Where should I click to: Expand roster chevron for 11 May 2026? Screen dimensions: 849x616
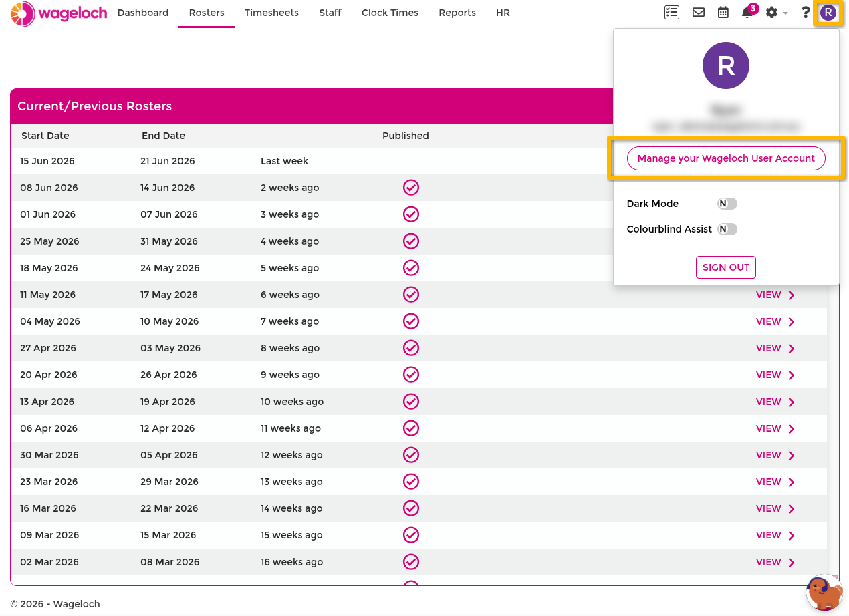pyautogui.click(x=792, y=295)
